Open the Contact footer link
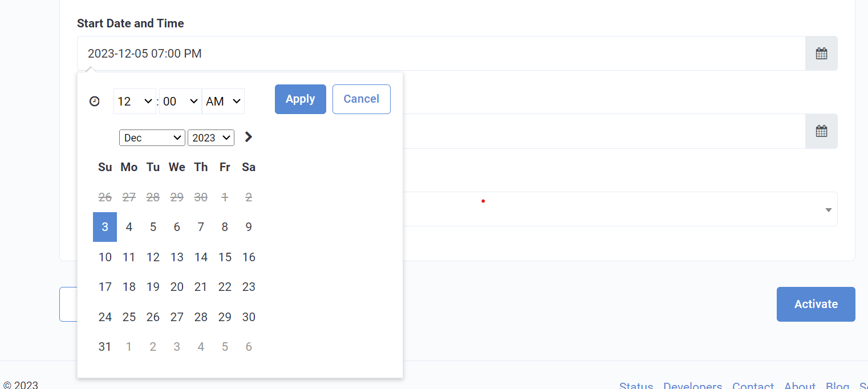The image size is (868, 389). pyautogui.click(x=753, y=386)
